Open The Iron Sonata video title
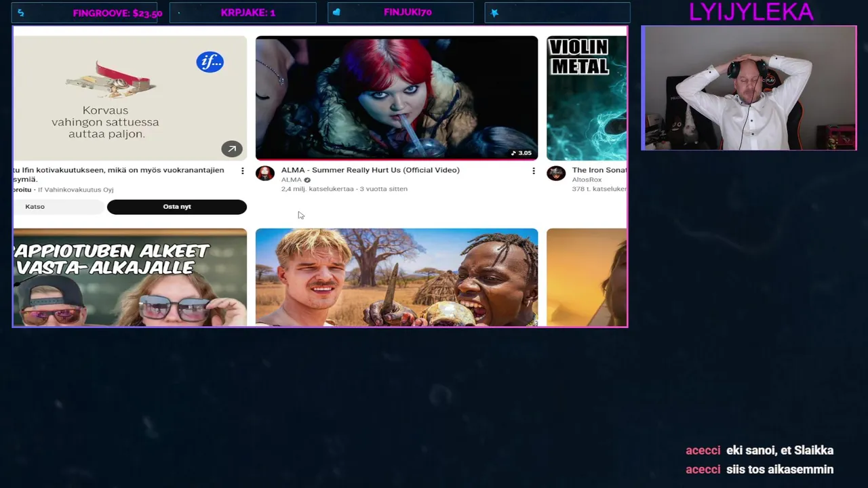This screenshot has height=488, width=868. point(599,170)
